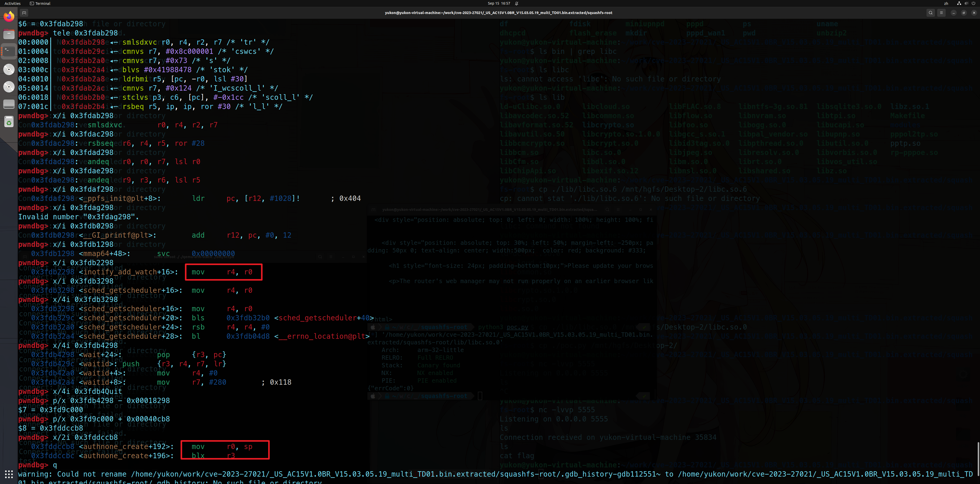
Task: Open the Files manager dock icon
Action: click(9, 34)
